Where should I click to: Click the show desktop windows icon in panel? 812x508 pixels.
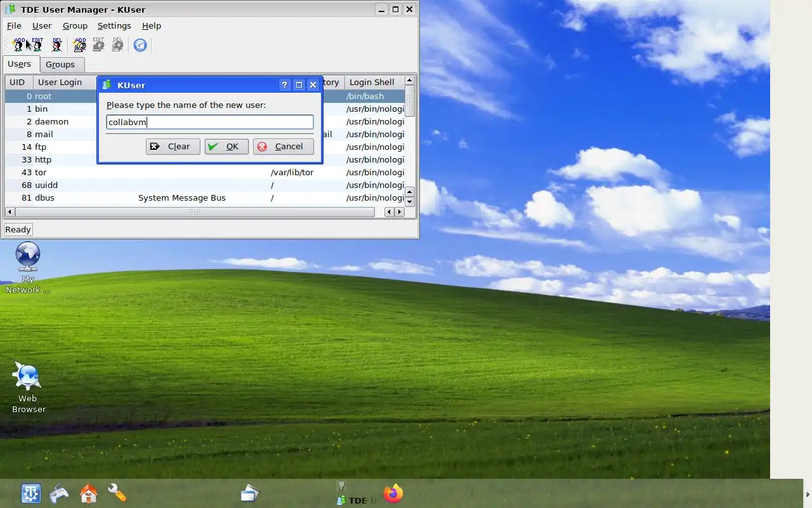pyautogui.click(x=250, y=493)
